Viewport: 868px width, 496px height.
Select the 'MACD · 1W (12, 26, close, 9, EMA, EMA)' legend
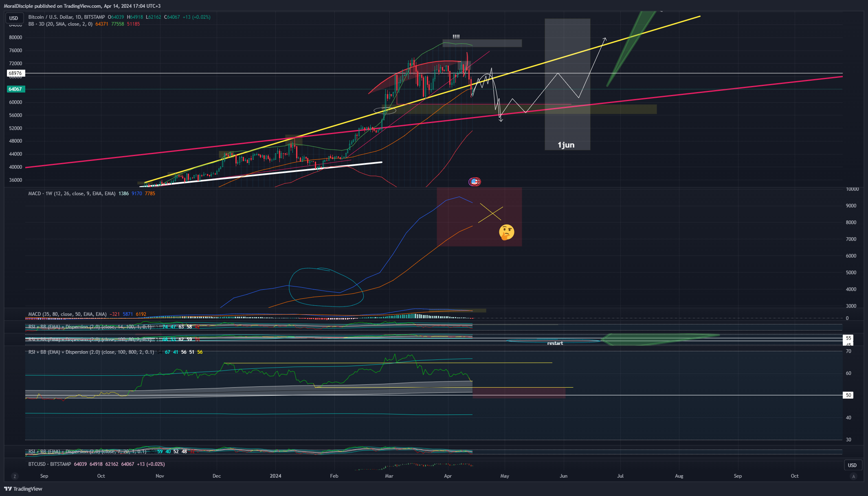click(x=72, y=194)
